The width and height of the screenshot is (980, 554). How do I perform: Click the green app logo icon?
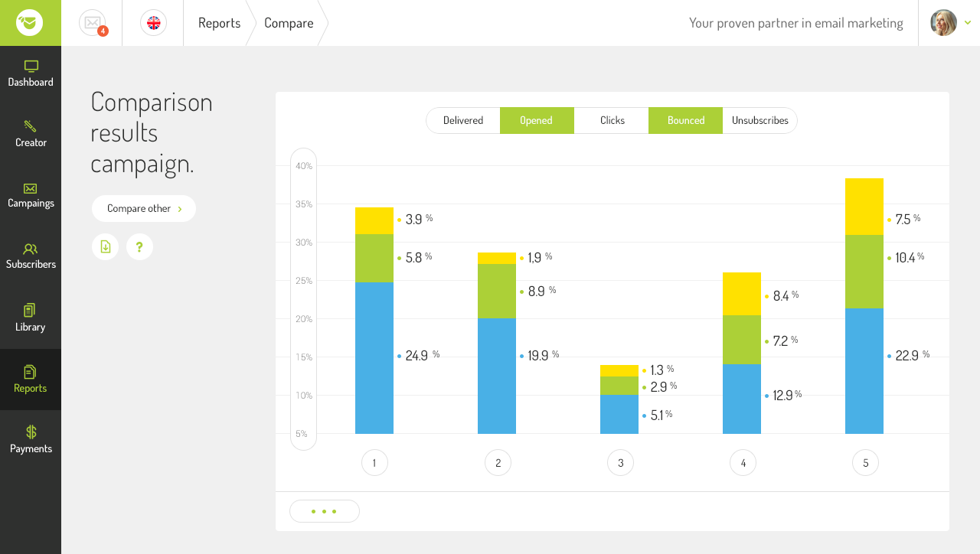pos(30,23)
